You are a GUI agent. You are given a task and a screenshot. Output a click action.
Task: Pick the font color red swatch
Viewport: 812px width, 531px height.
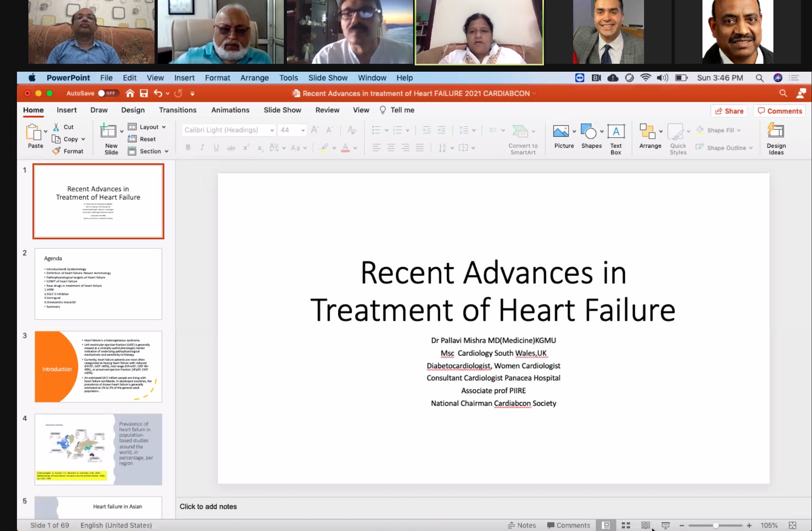point(345,148)
